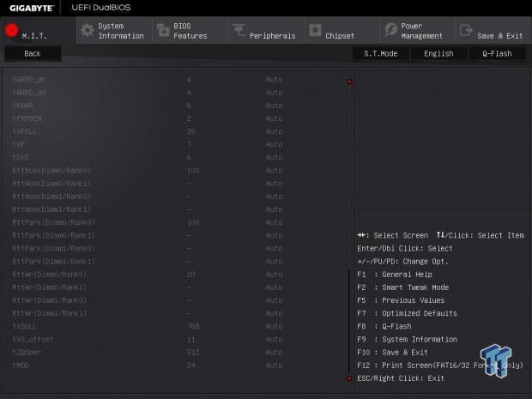
Task: Select the RttPark(Dimm1/Rank1) row label
Action: coord(53,262)
